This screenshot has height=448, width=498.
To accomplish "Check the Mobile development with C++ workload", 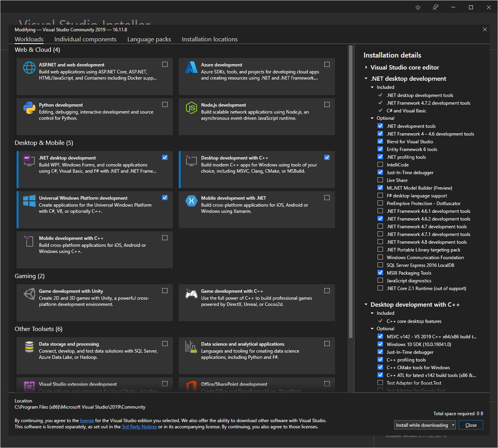I will pos(165,238).
